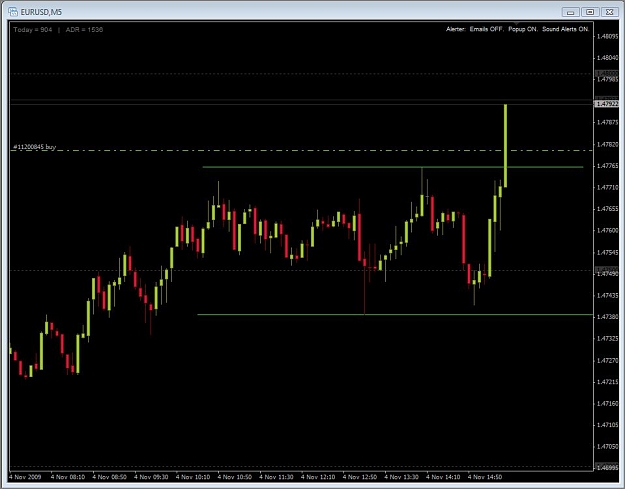The height and width of the screenshot is (489, 625).
Task: Click the '4 Nov 14:10' time axis label
Action: (x=443, y=477)
